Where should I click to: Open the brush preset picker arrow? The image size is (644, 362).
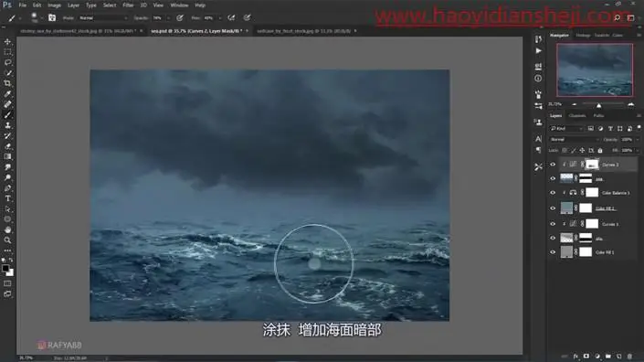tap(41, 18)
